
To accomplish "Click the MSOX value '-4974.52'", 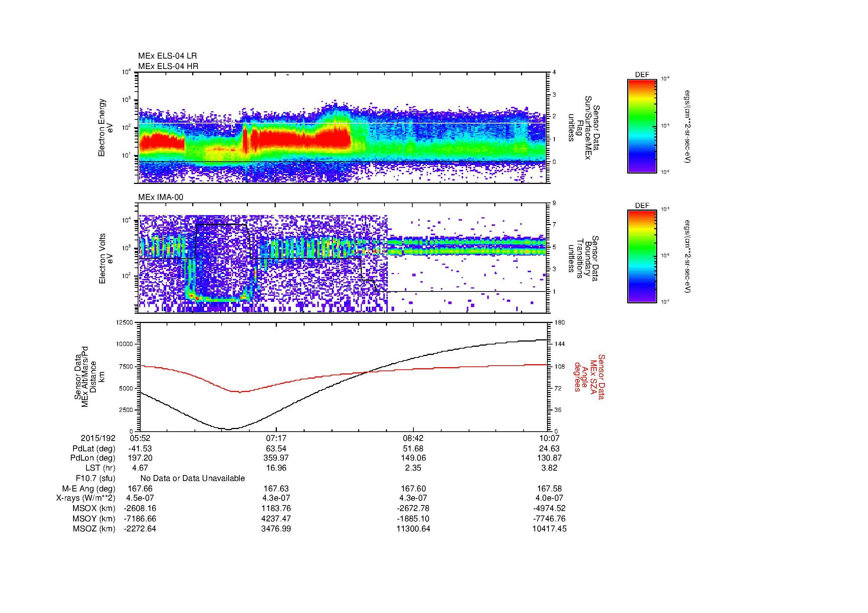I will [549, 508].
